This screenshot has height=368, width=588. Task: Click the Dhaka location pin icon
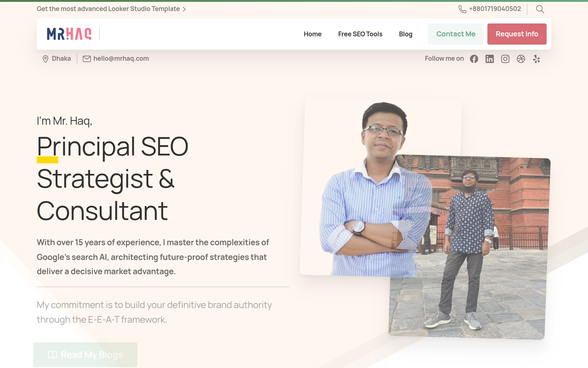tap(45, 59)
